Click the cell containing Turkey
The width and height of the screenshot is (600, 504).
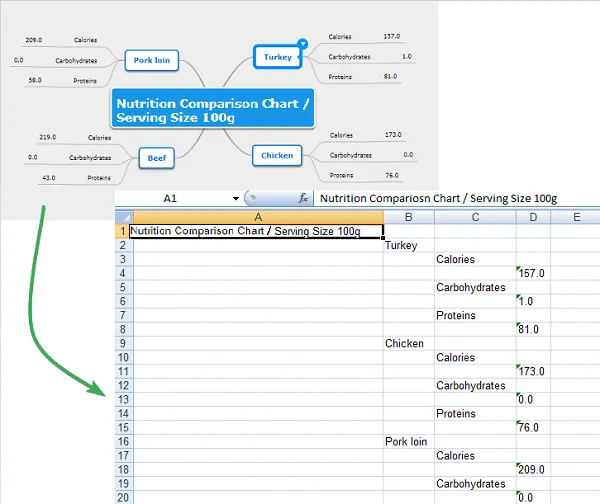402,245
